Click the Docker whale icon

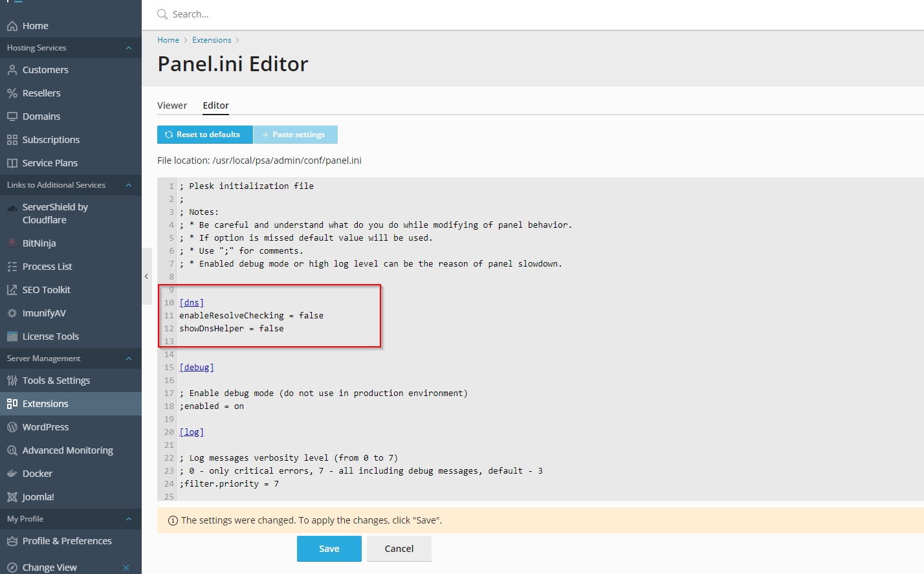[x=12, y=474]
